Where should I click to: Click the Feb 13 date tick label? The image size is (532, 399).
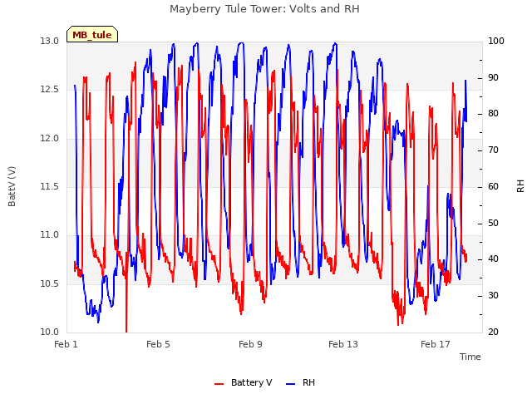click(x=343, y=344)
